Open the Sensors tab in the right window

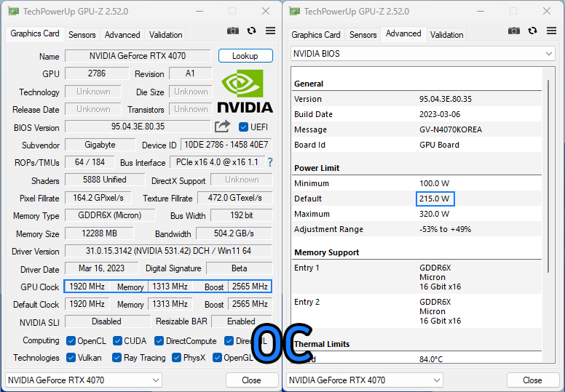pos(363,35)
